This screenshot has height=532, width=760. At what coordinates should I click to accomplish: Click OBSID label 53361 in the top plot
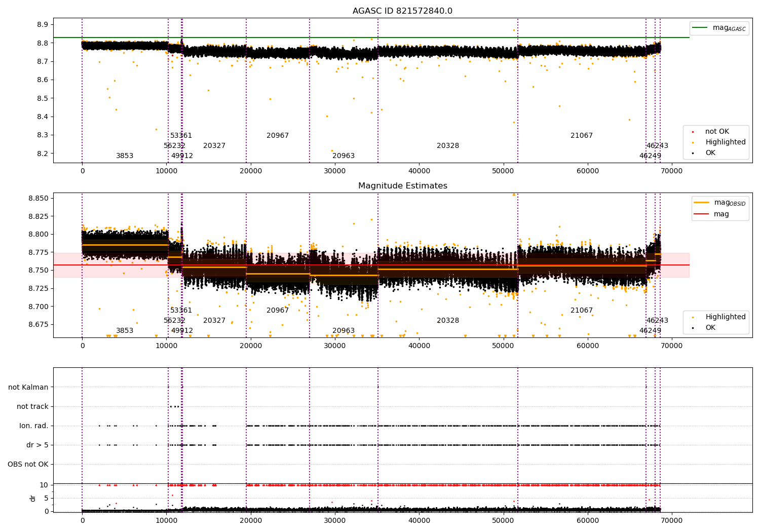tap(181, 136)
